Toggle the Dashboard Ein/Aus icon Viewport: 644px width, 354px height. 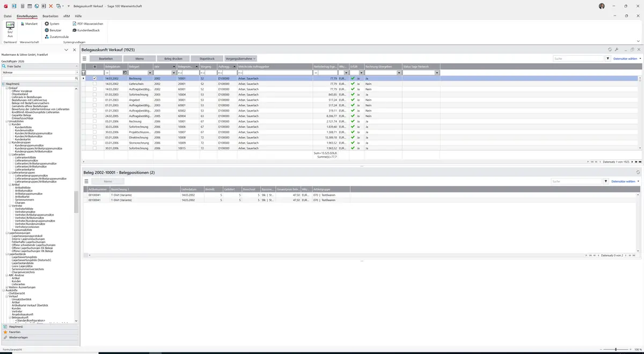pyautogui.click(x=10, y=29)
